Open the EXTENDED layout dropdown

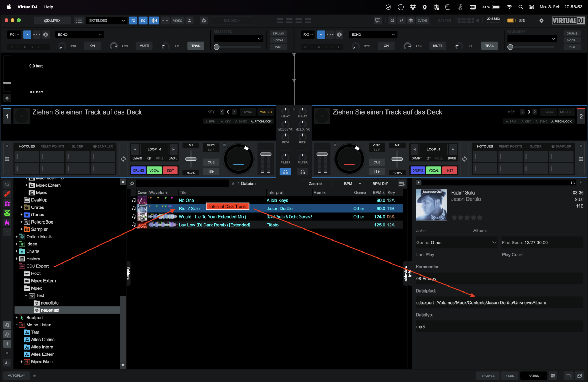(x=106, y=21)
